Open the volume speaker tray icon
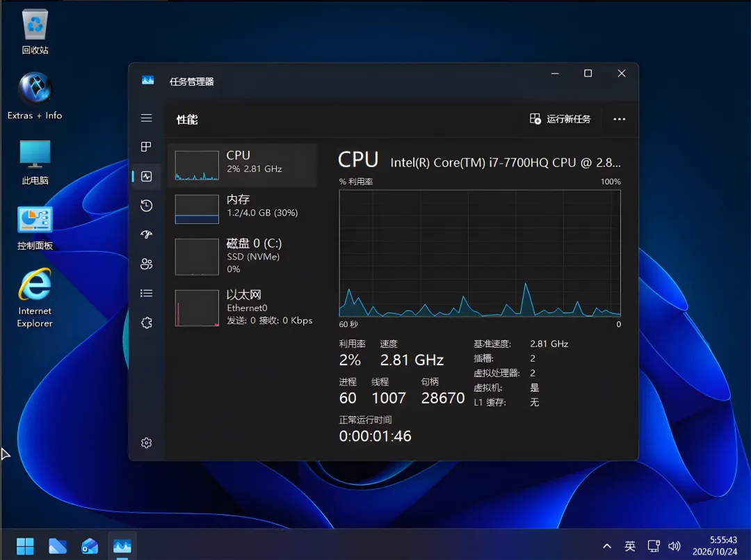This screenshot has width=751, height=560. (675, 546)
